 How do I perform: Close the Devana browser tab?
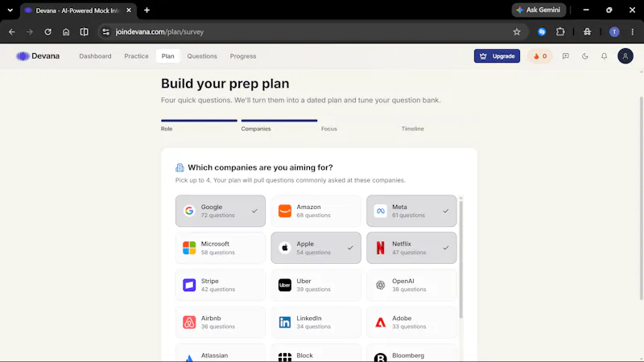pyautogui.click(x=129, y=10)
